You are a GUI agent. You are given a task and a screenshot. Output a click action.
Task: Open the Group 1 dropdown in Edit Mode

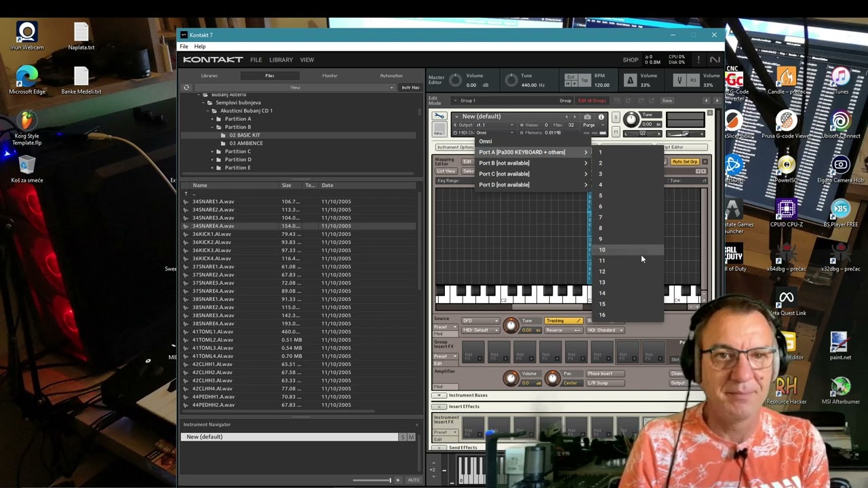point(512,100)
